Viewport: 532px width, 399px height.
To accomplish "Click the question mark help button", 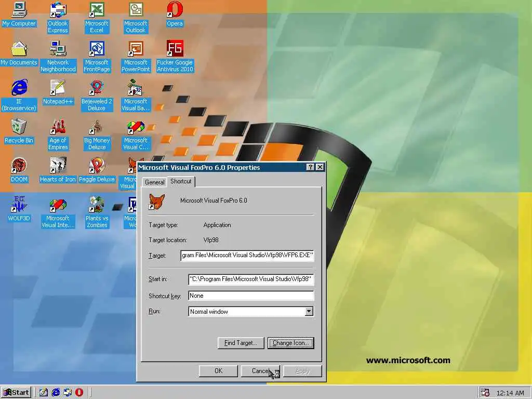I will (x=310, y=167).
